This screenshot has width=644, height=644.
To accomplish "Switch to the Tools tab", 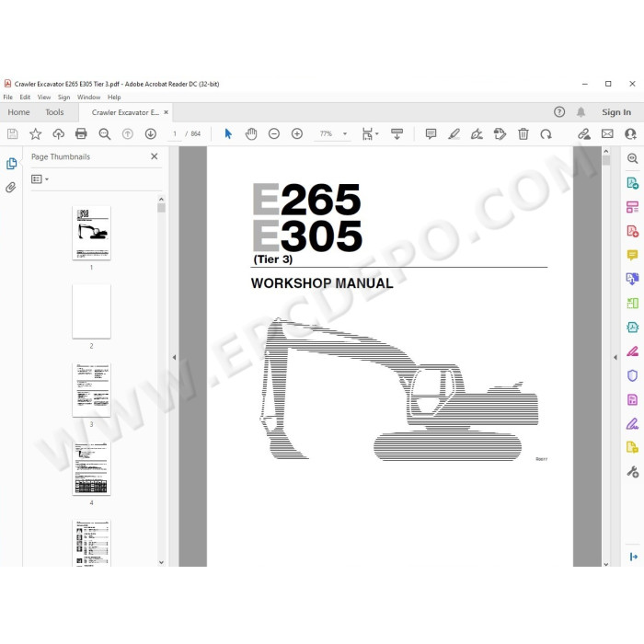I will (x=54, y=112).
